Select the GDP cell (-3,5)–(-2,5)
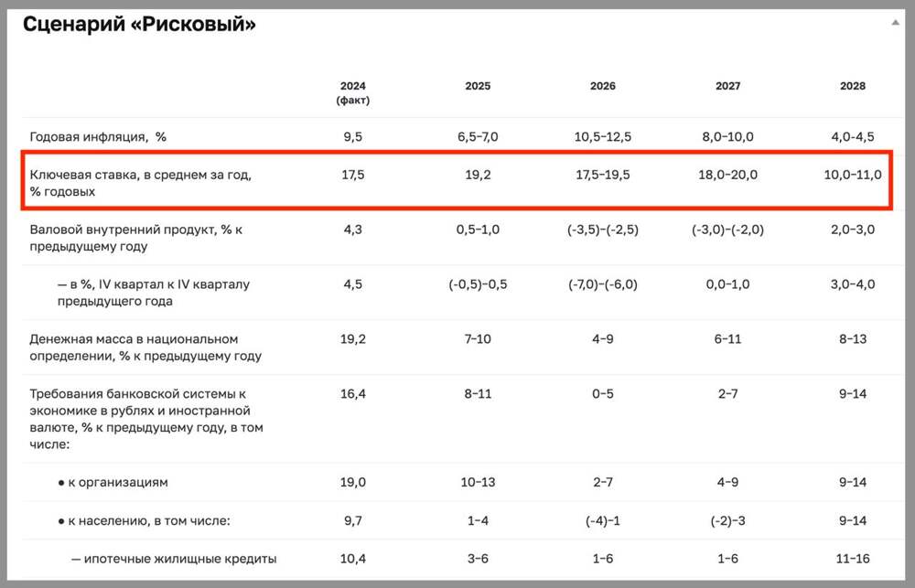The height and width of the screenshot is (588, 915). [x=603, y=230]
